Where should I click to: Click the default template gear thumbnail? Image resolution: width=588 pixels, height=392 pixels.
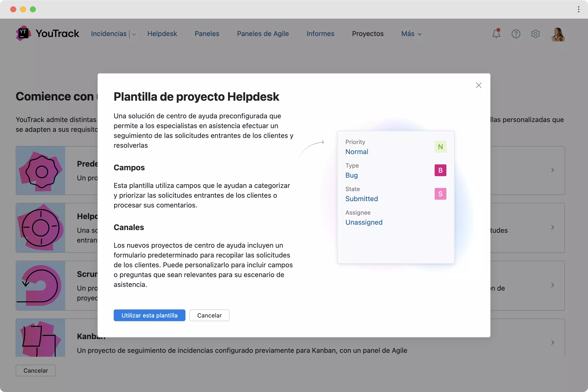pos(40,171)
